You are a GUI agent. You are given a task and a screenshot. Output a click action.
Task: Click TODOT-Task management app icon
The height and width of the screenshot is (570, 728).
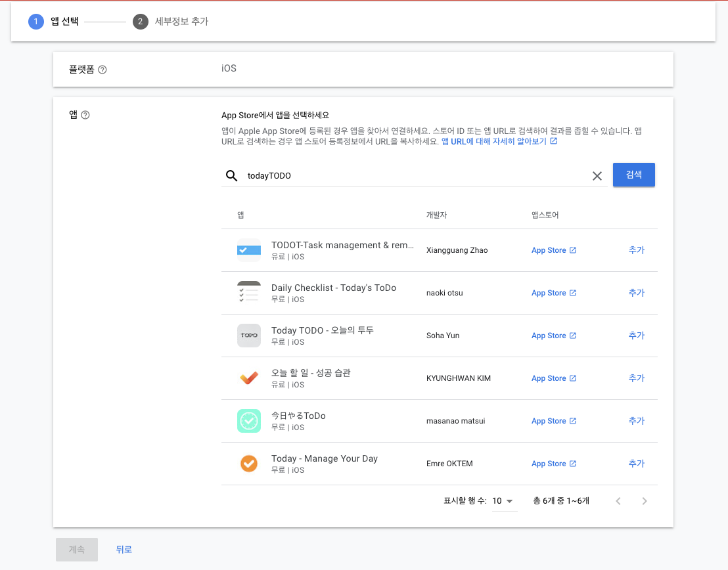tap(249, 250)
